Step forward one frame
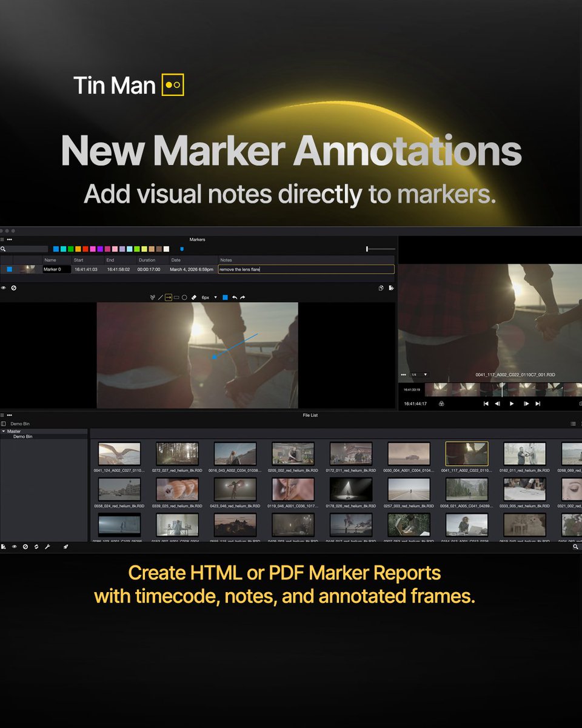This screenshot has height=728, width=582. [x=526, y=403]
